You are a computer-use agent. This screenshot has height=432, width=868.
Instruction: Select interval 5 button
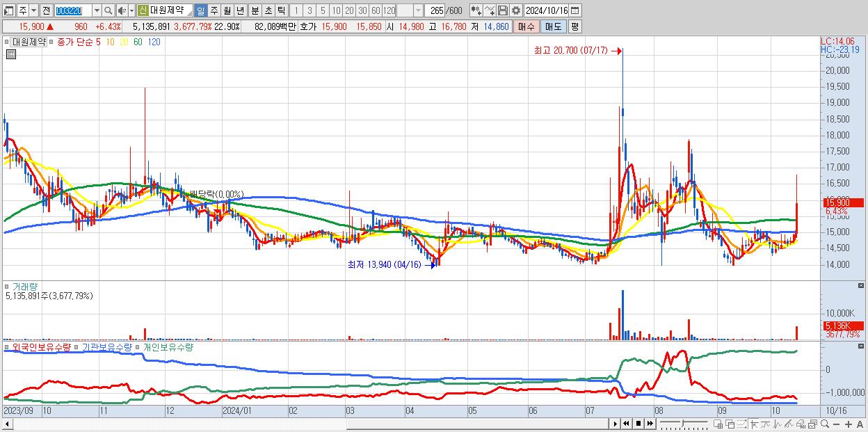(323, 10)
